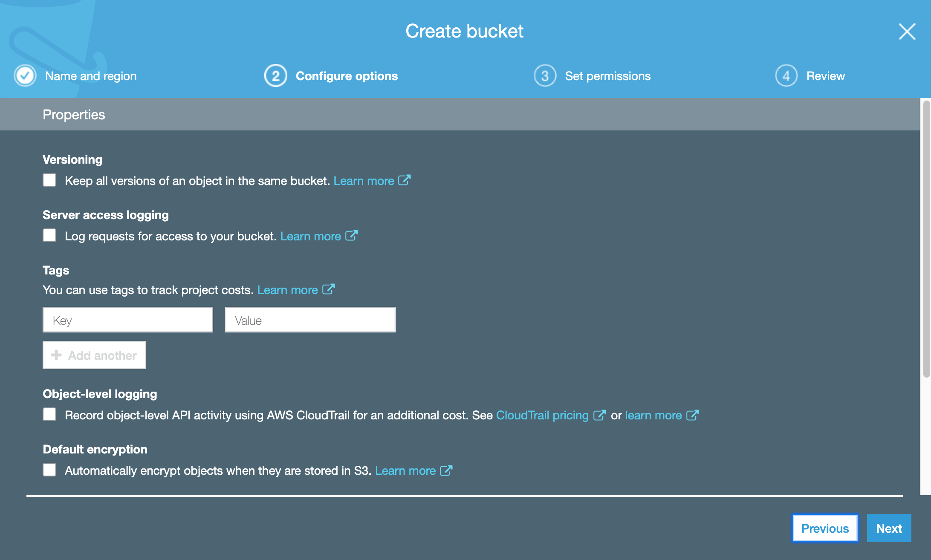Click the step 4 circle icon
The height and width of the screenshot is (560, 931).
[x=786, y=76]
